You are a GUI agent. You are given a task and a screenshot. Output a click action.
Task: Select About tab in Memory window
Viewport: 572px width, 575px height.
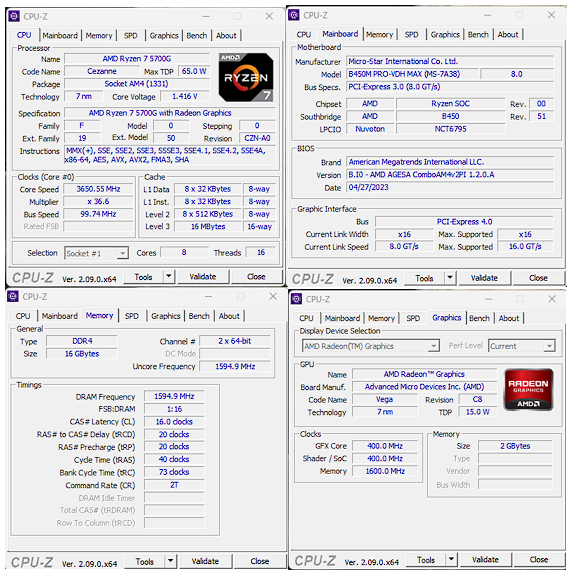tap(229, 316)
